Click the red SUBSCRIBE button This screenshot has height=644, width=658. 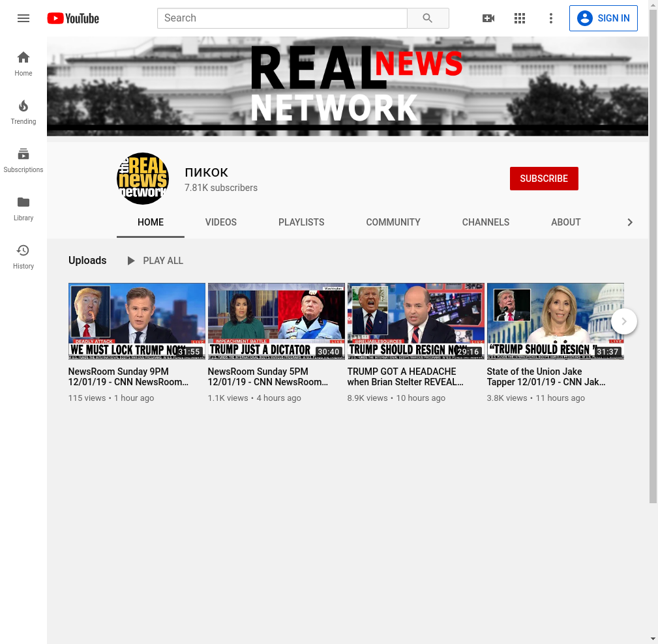[x=544, y=179]
